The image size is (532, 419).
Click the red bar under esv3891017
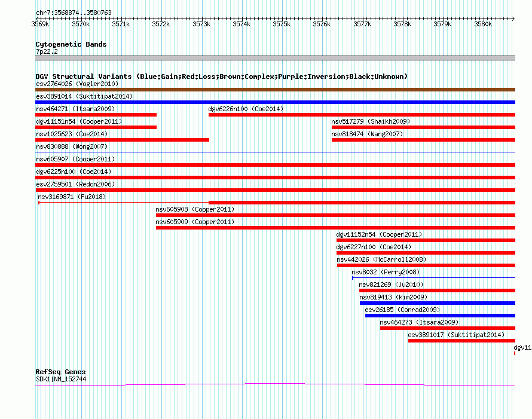tap(462, 341)
